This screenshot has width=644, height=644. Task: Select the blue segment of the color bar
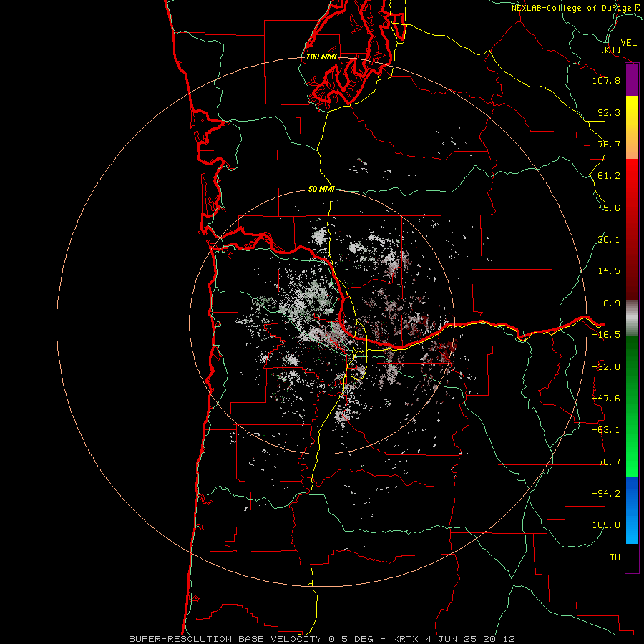[632, 510]
